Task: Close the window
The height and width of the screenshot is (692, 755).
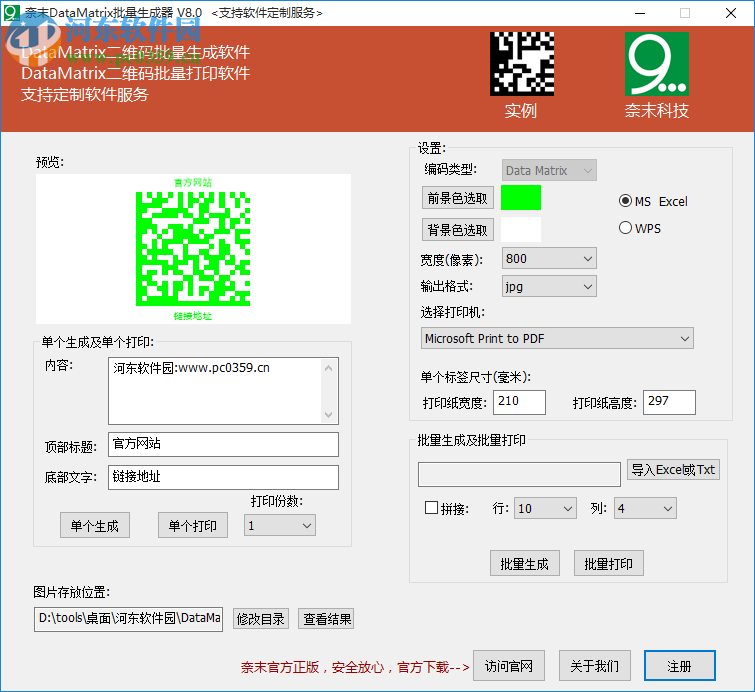Action: (x=731, y=13)
